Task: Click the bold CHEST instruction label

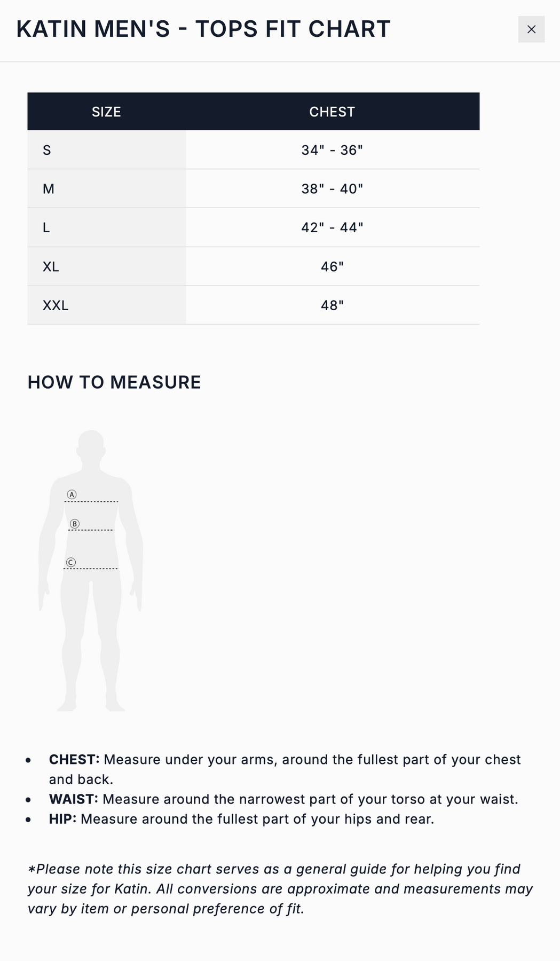Action: pyautogui.click(x=74, y=760)
